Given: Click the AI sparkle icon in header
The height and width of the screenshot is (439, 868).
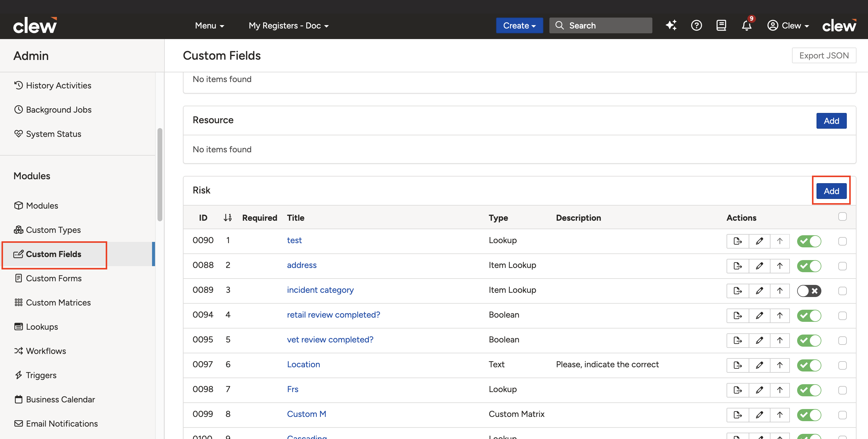Looking at the screenshot, I should [x=671, y=25].
